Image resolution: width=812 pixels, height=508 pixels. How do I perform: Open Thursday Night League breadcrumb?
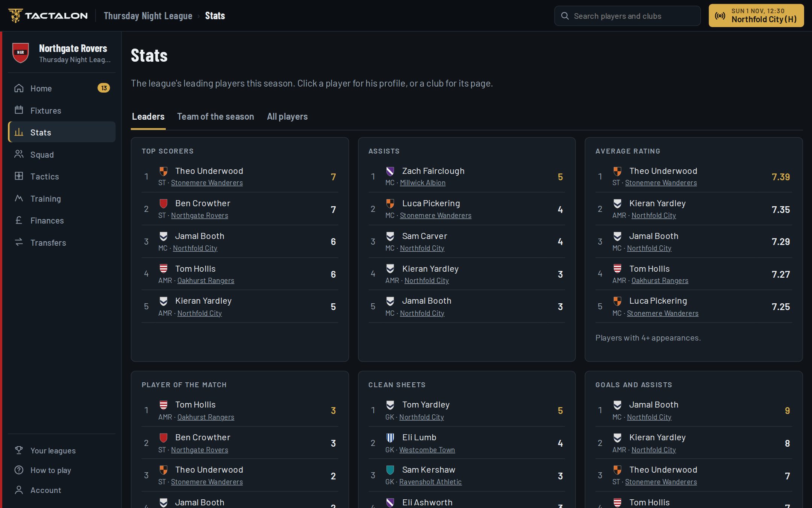pyautogui.click(x=148, y=16)
